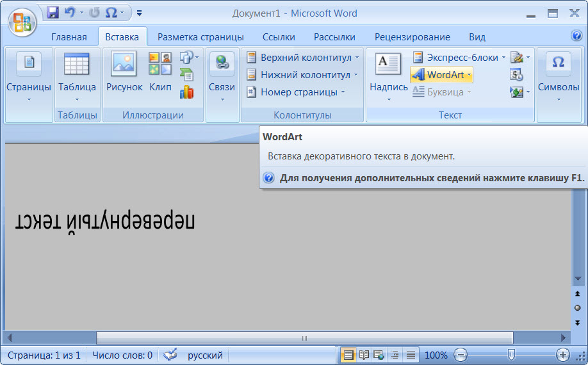This screenshot has height=365, width=588.
Task: Click the Буквица drop cap button
Action: coord(441,92)
